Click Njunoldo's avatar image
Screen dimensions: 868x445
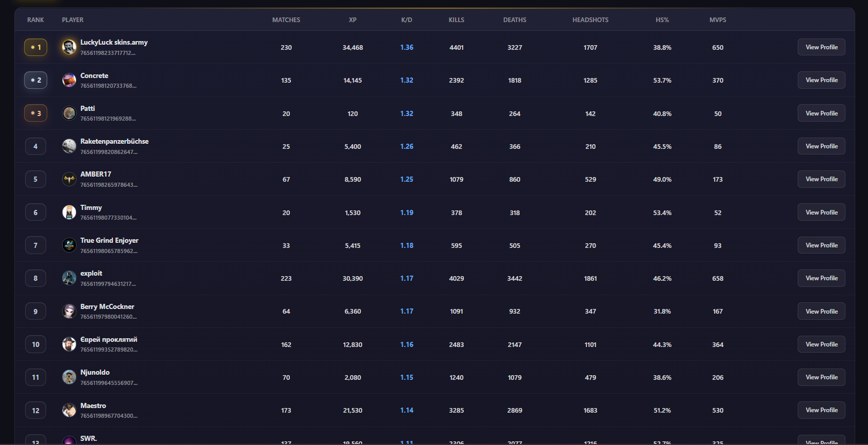(x=69, y=377)
